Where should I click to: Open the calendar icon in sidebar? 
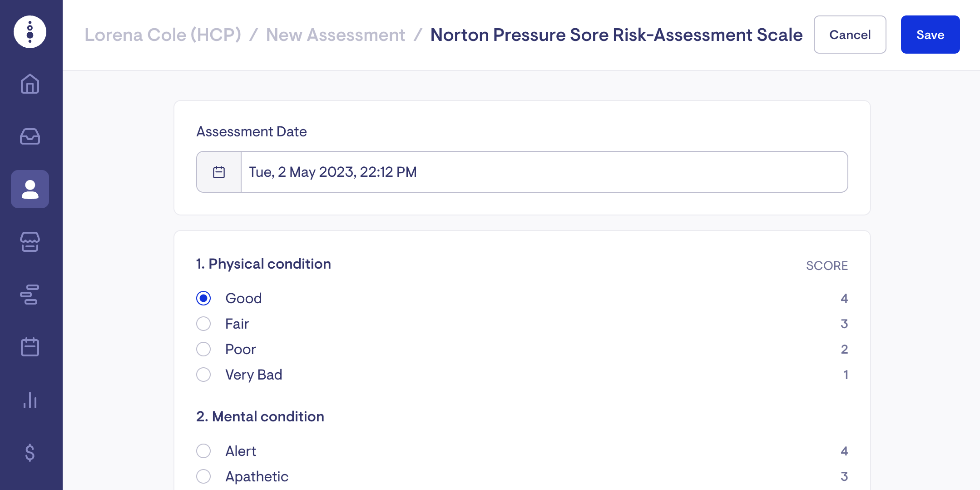click(x=30, y=347)
